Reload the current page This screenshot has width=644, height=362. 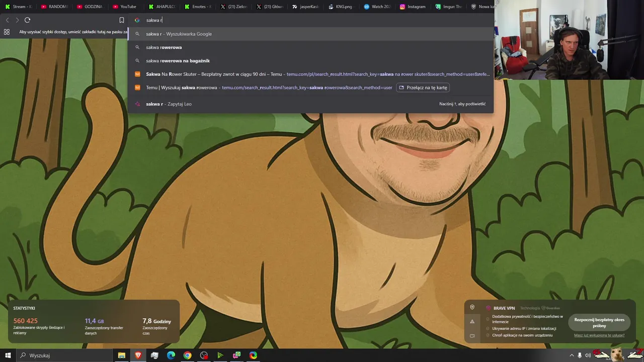pos(27,20)
